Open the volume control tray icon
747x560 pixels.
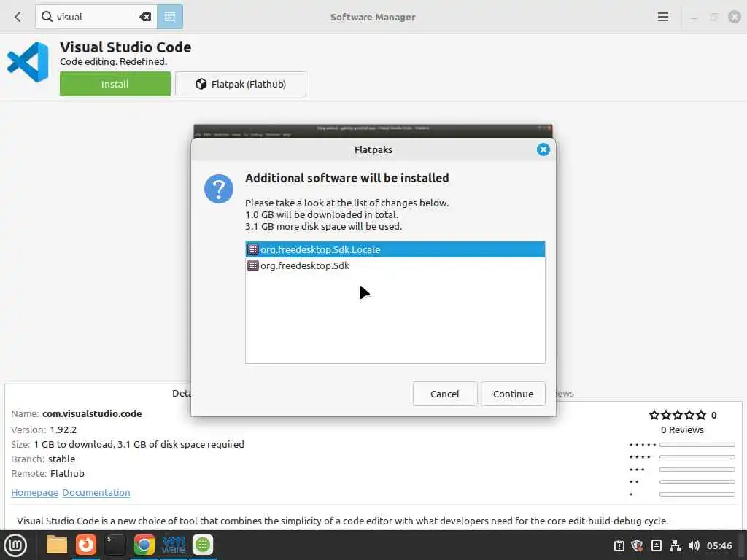click(694, 545)
